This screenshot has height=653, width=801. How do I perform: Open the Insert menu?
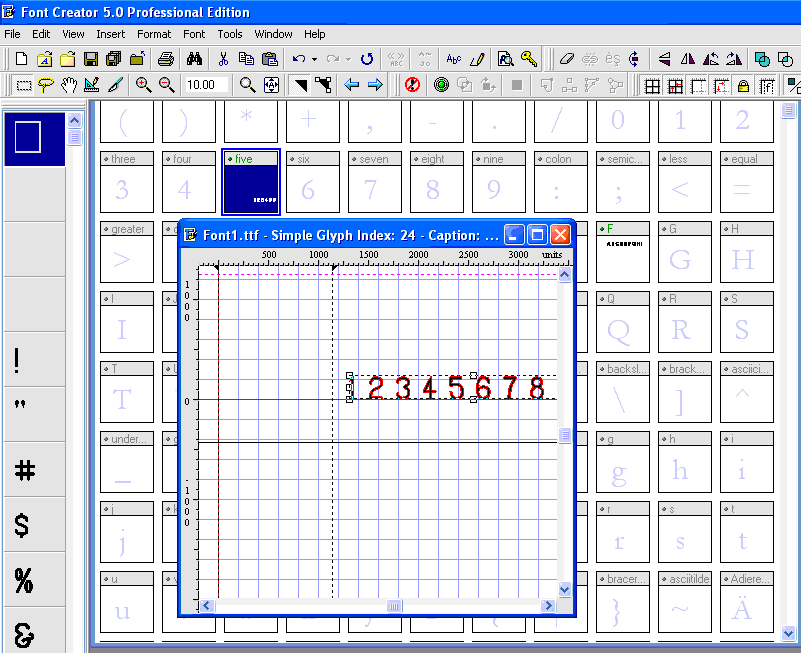pos(110,34)
